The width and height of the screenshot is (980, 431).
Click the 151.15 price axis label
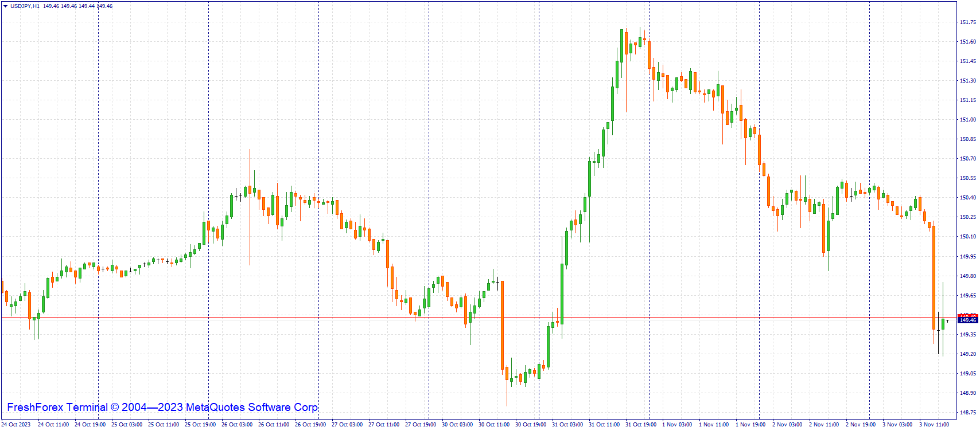click(x=968, y=100)
